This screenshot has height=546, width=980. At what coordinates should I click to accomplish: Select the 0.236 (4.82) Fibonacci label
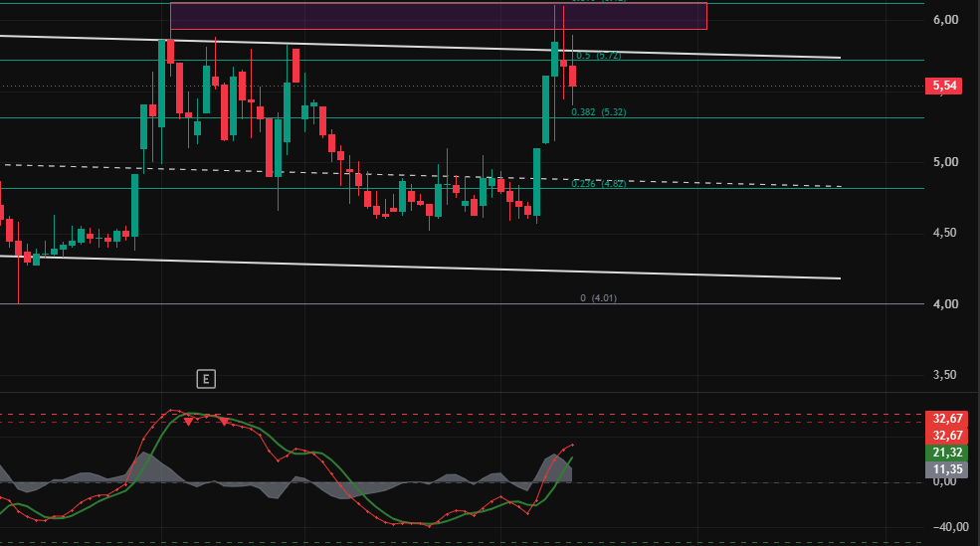[x=598, y=183]
